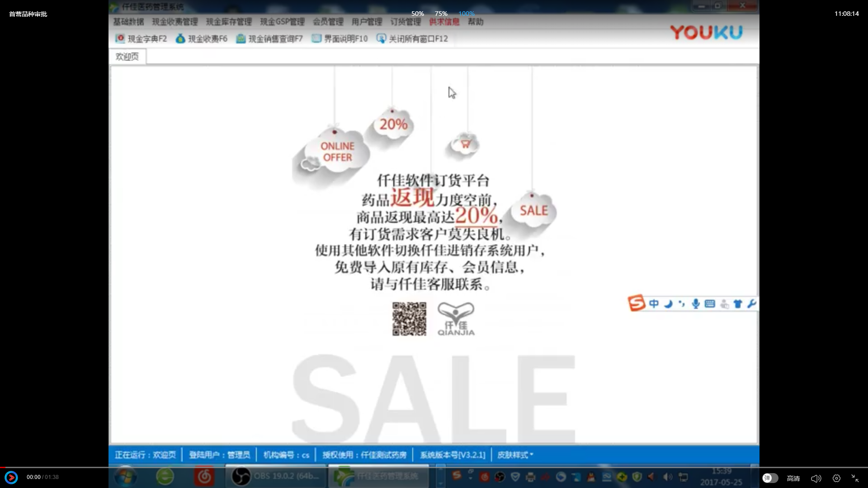Click the Windows Start orb in taskbar

click(125, 477)
